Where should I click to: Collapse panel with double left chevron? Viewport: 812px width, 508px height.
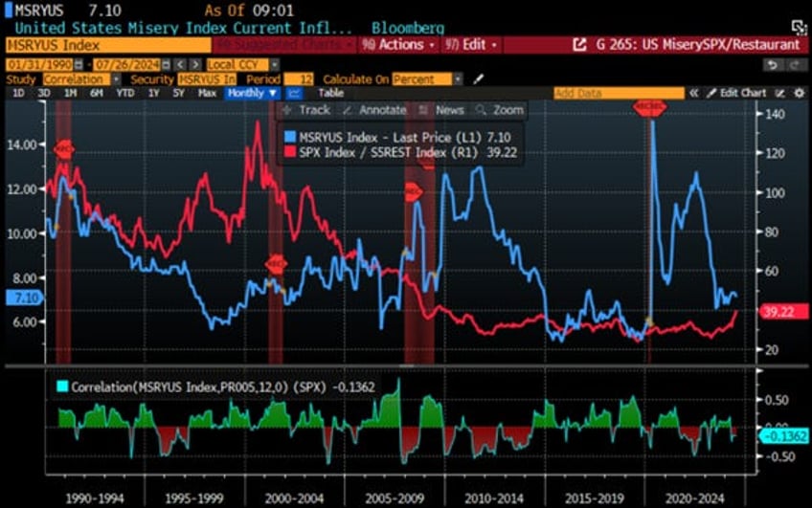coord(694,93)
